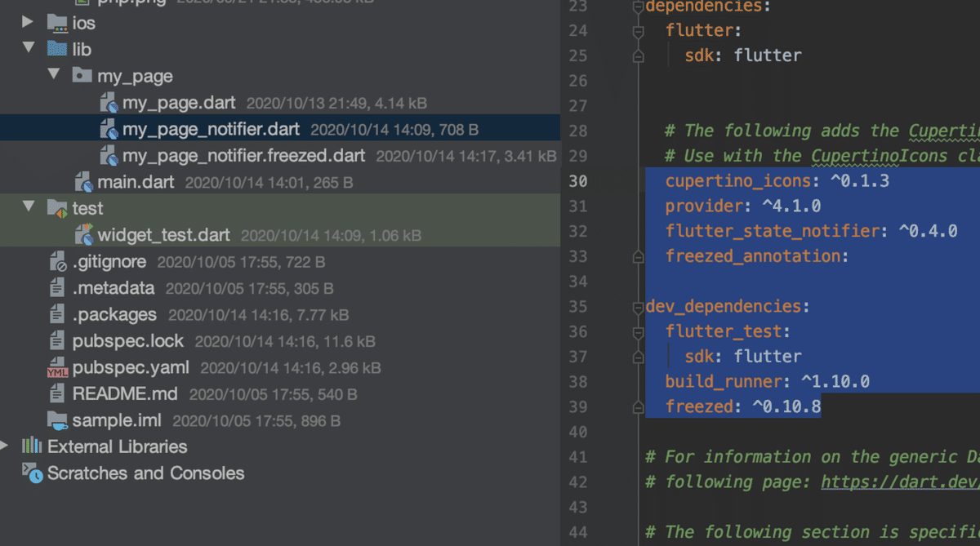The width and height of the screenshot is (980, 546).
Task: Click the External Libraries icon
Action: 32,446
